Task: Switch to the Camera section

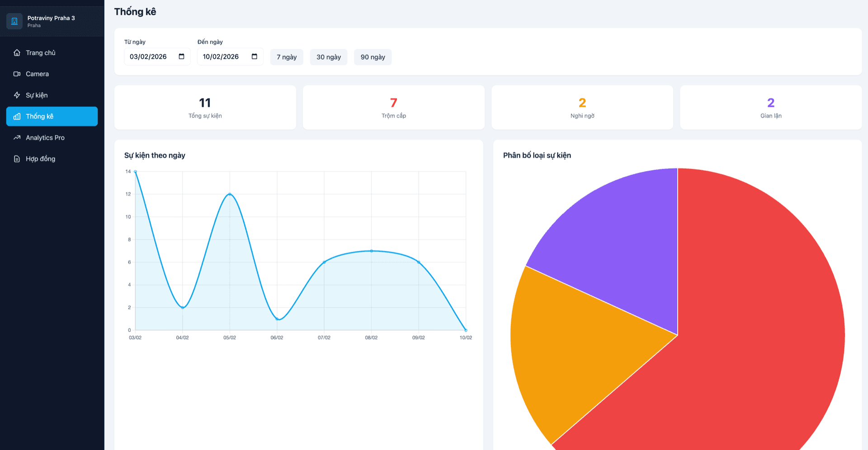Action: click(37, 74)
